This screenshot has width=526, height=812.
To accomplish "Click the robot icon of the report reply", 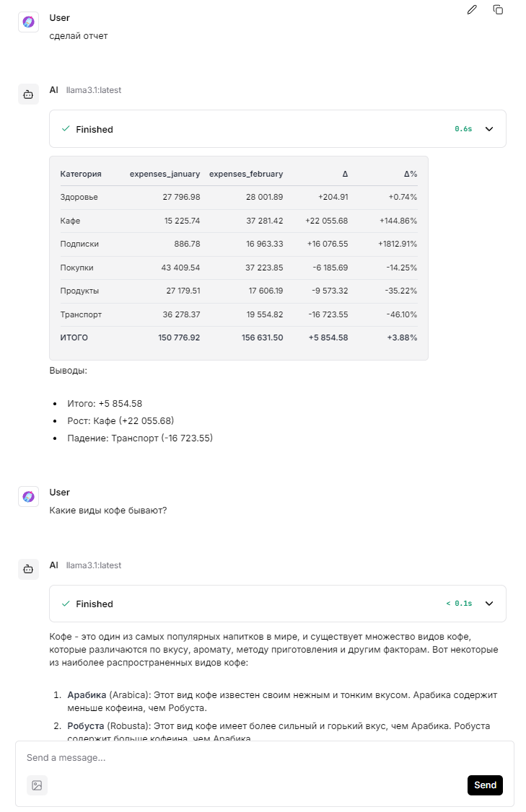I will click(28, 94).
